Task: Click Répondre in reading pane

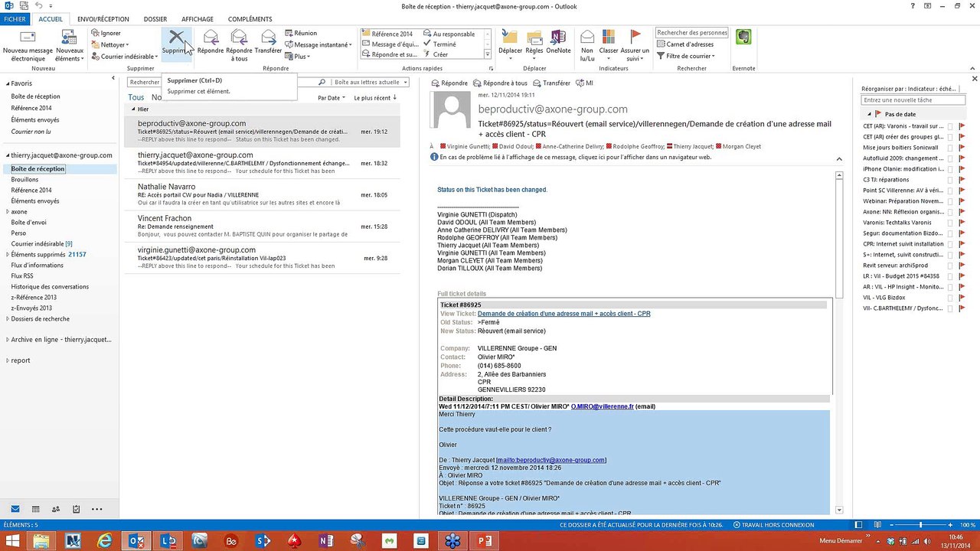Action: tap(449, 83)
